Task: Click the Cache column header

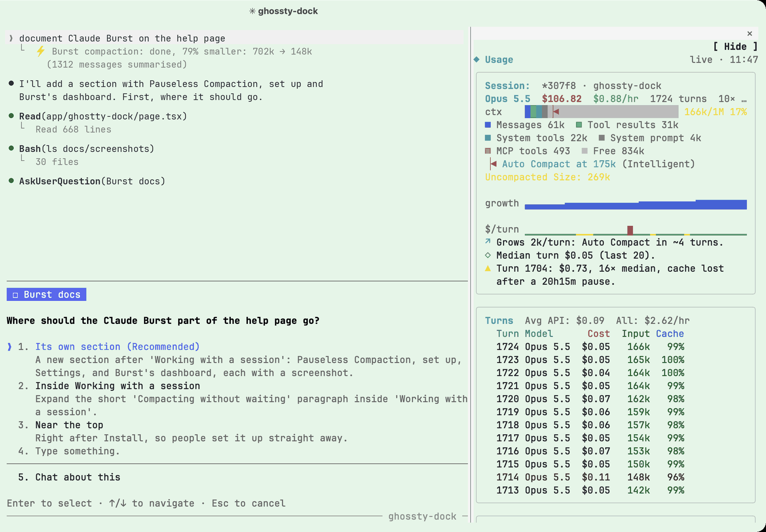Action: (x=670, y=334)
